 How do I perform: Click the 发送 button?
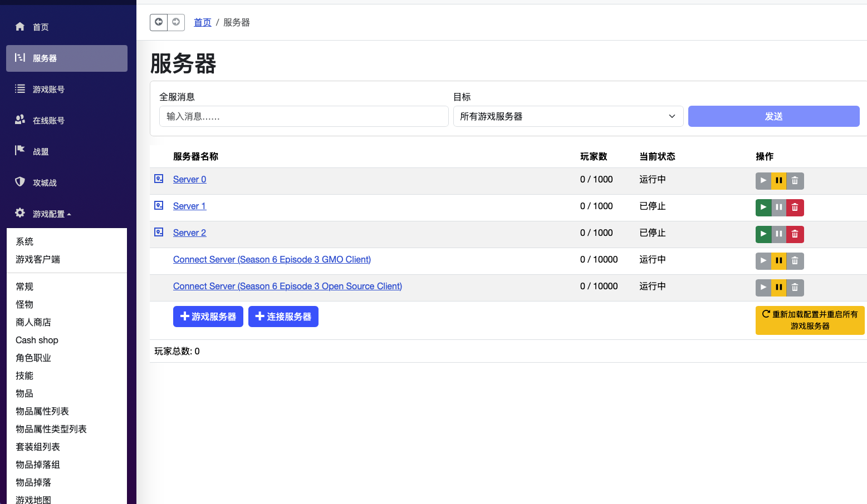(774, 116)
